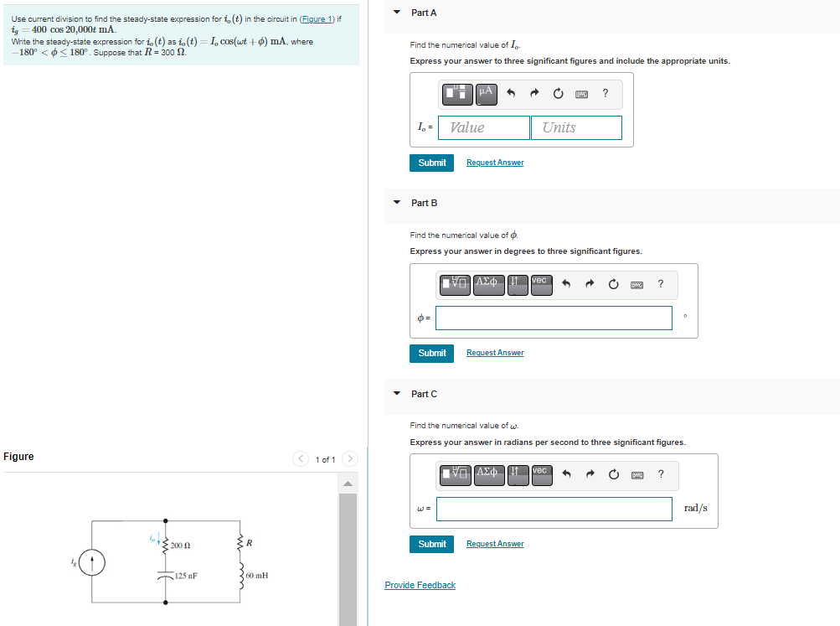840x626 pixels.
Task: Collapse the Part B section
Action: coord(395,203)
